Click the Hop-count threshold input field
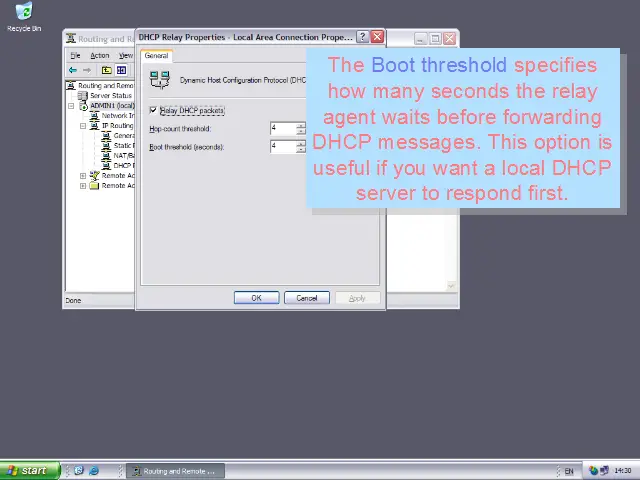 (282, 129)
